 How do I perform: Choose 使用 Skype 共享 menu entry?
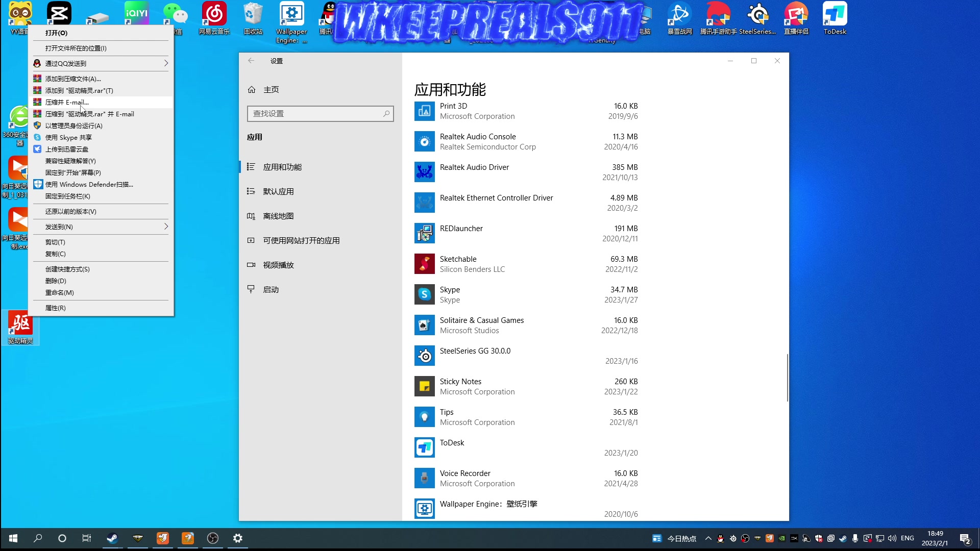coord(101,137)
